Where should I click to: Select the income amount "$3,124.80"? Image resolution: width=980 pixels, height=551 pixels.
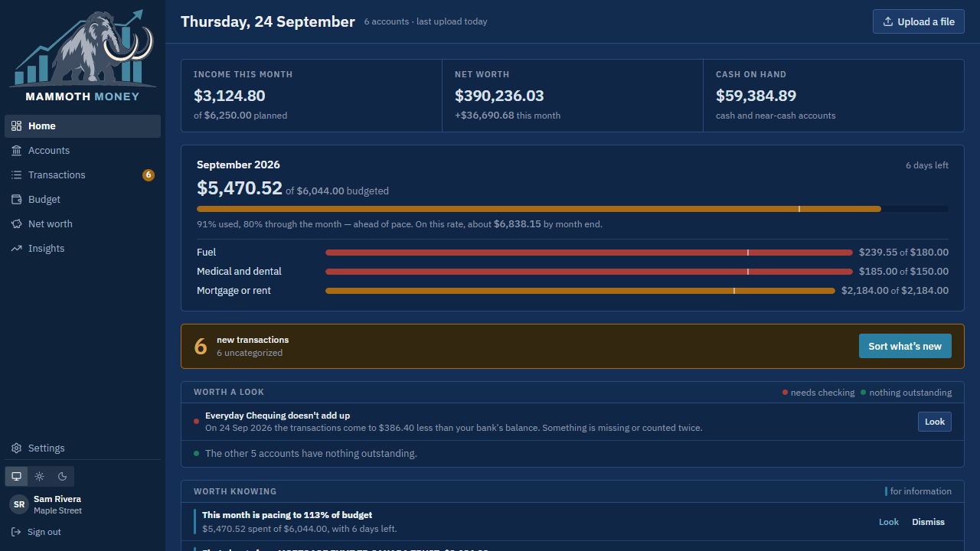230,96
